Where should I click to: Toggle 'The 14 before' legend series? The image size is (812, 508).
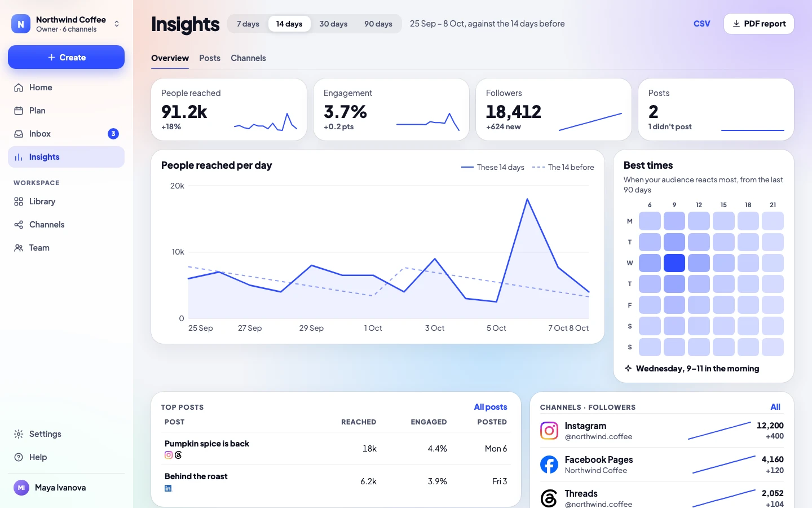tap(563, 167)
